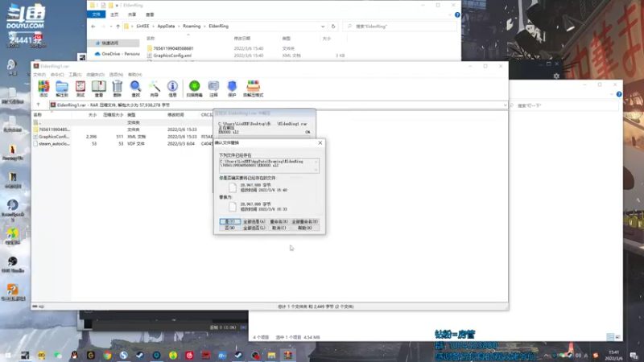
Task: Click 全部选是(A) in the replace dialog
Action: coord(254,222)
